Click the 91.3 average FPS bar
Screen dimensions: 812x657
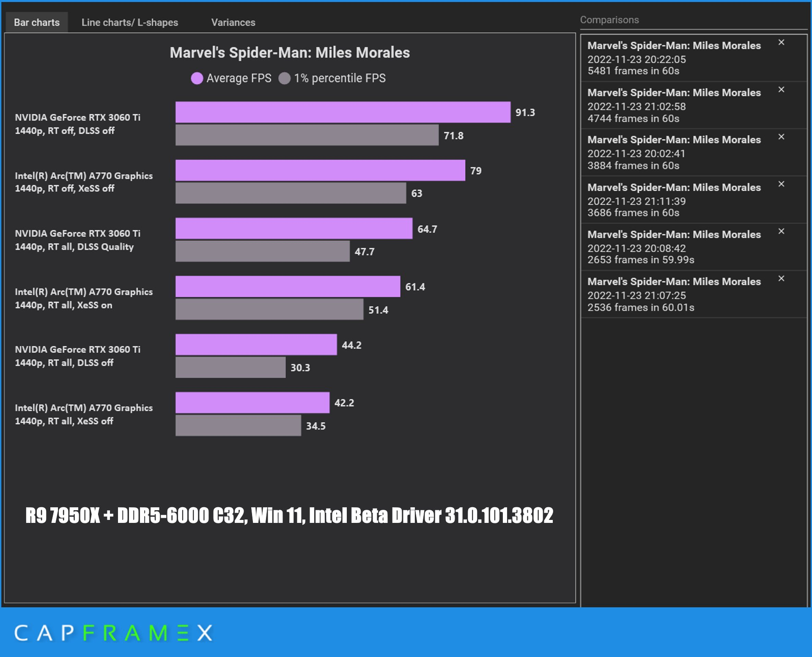click(x=343, y=112)
